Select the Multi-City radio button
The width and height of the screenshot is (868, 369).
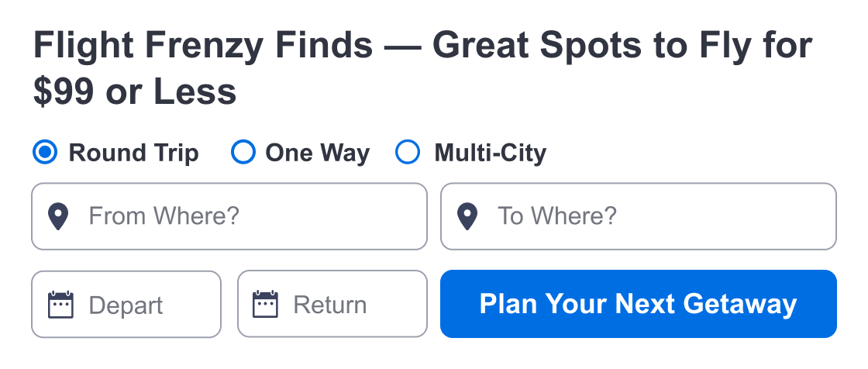coord(408,152)
